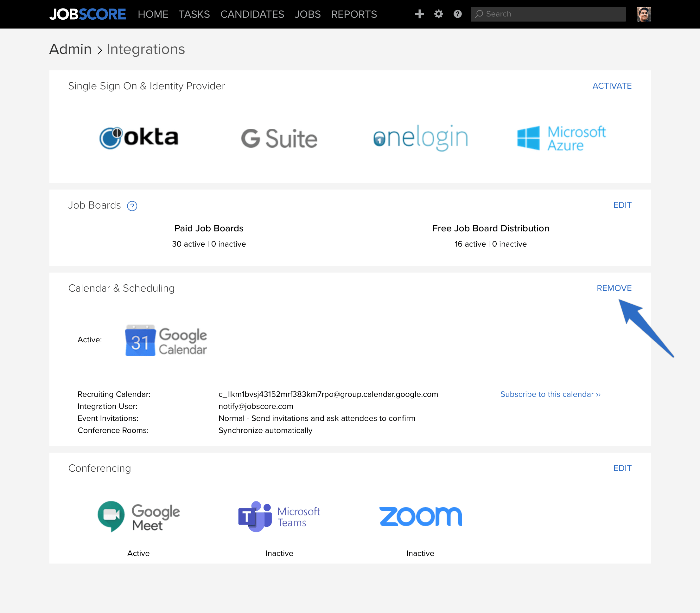The width and height of the screenshot is (700, 613).
Task: Open the JOBS menu
Action: pyautogui.click(x=308, y=14)
